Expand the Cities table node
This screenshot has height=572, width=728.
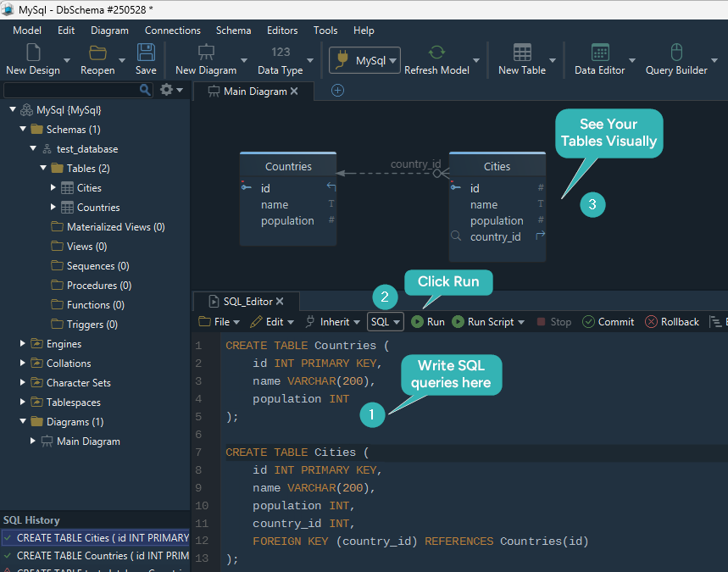tap(53, 187)
